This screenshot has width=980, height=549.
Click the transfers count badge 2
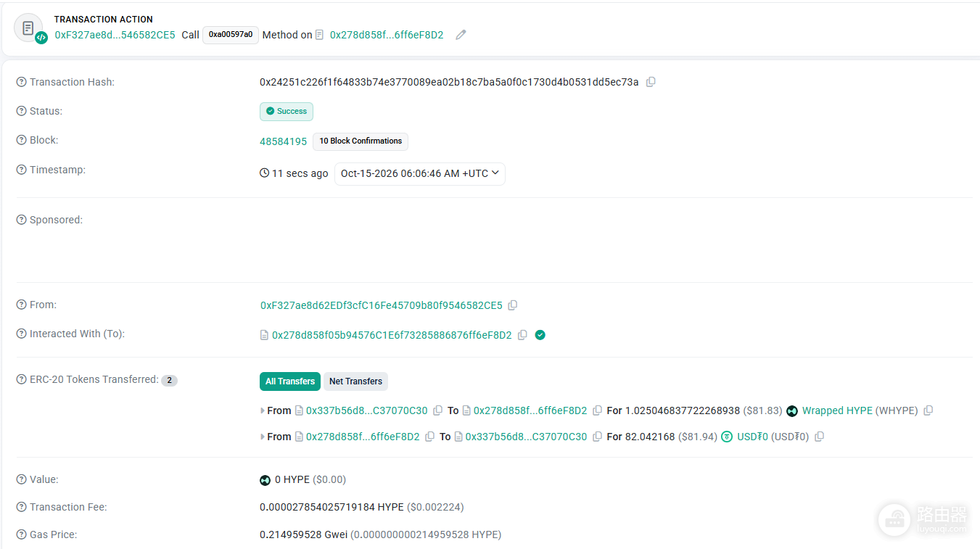[x=169, y=381]
